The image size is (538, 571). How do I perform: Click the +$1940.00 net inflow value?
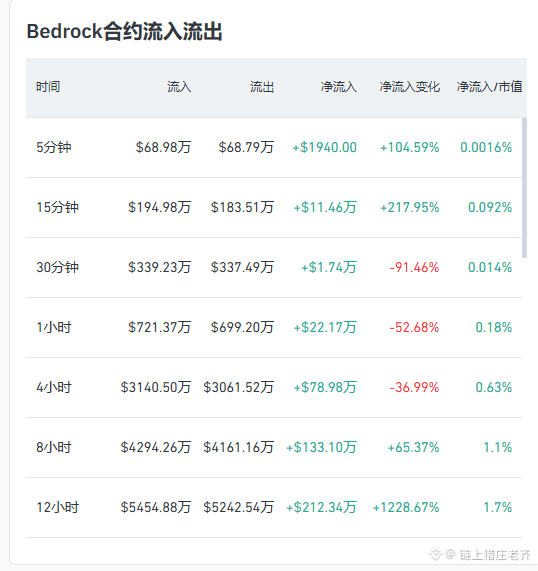pos(325,147)
